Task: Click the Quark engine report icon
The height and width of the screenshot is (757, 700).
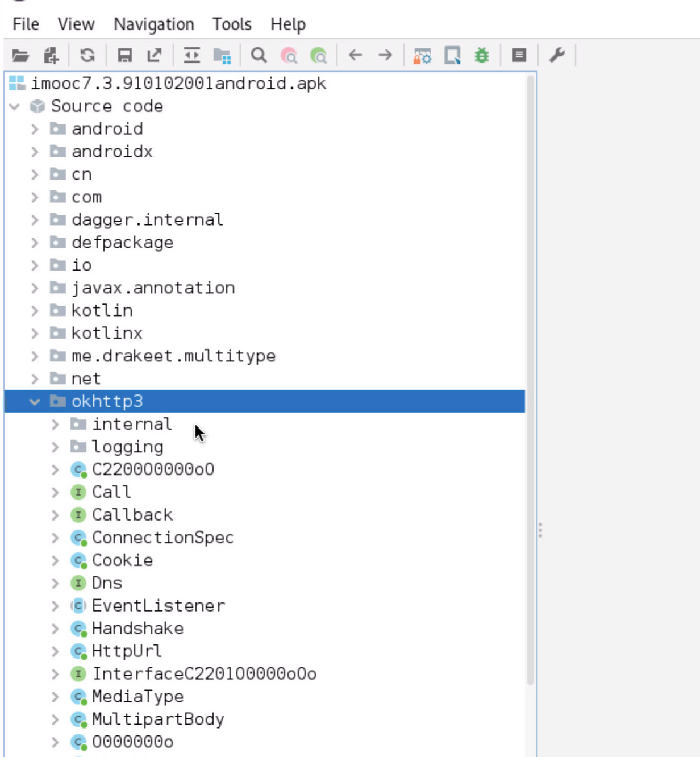Action: point(452,55)
